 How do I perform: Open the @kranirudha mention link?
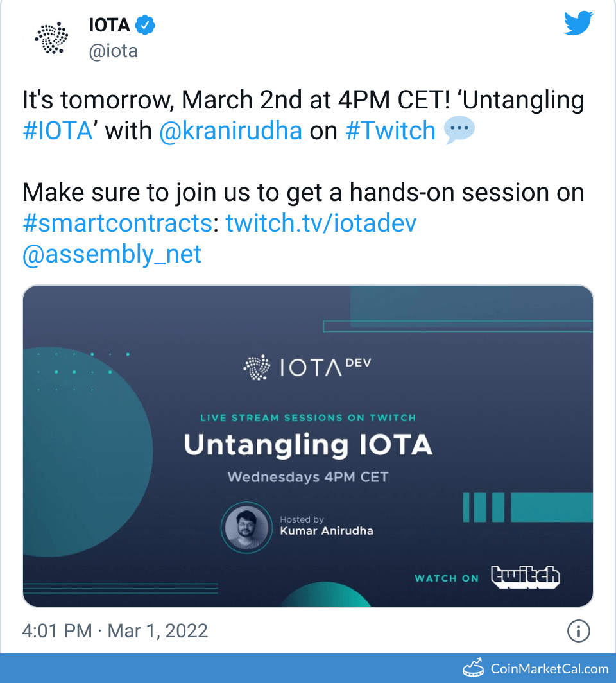point(230,131)
